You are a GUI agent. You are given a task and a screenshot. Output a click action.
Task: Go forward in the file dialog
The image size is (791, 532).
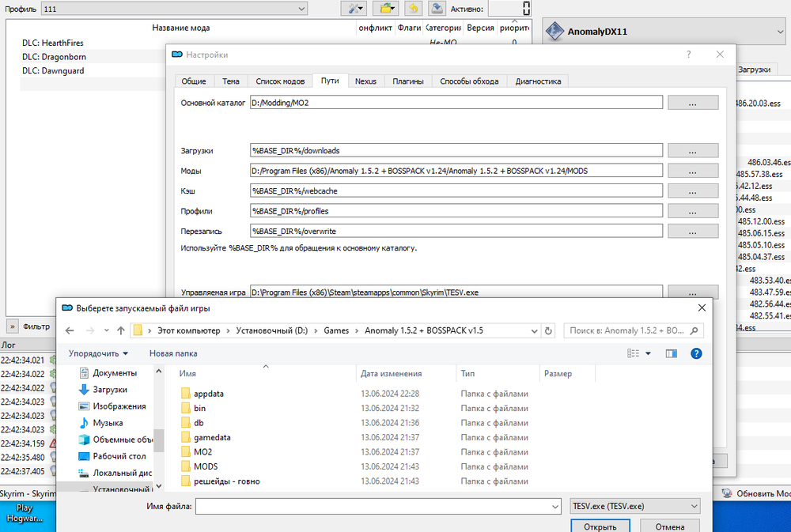tap(90, 330)
